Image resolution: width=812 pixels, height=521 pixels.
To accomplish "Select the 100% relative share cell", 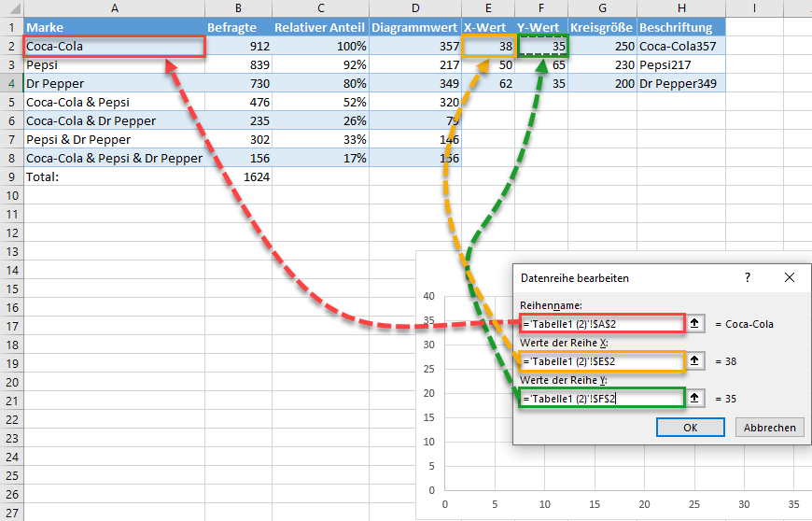I will point(320,46).
